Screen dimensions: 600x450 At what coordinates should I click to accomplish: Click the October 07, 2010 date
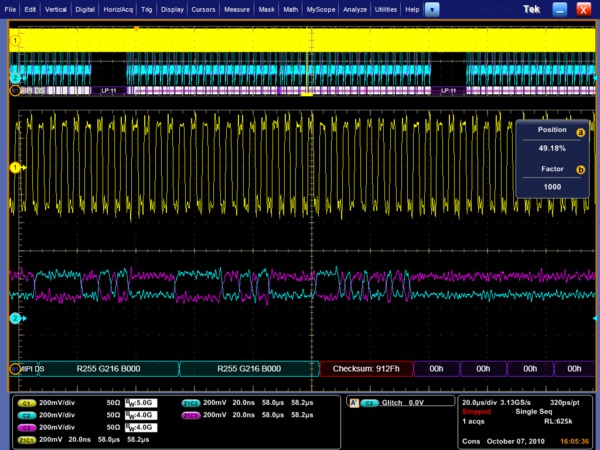click(515, 442)
